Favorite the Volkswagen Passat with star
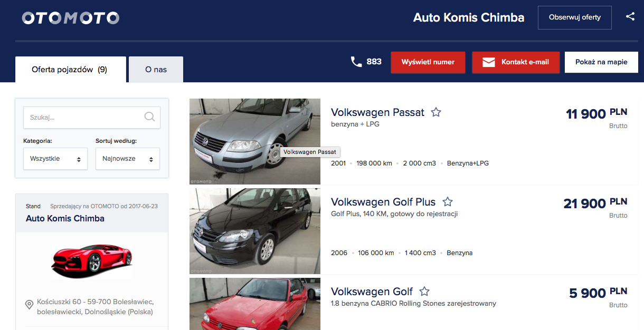644x330 pixels. (x=436, y=112)
